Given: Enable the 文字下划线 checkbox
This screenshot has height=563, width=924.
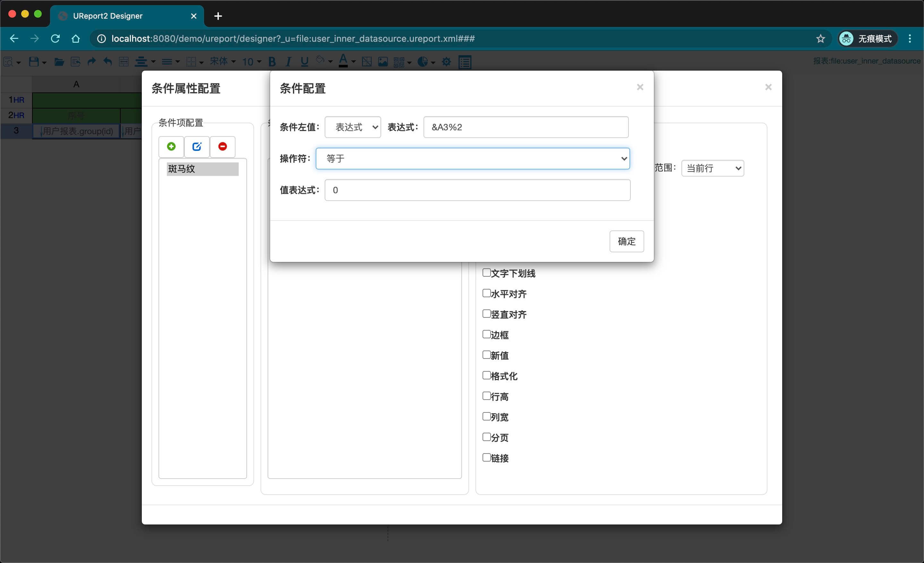Looking at the screenshot, I should (x=486, y=273).
